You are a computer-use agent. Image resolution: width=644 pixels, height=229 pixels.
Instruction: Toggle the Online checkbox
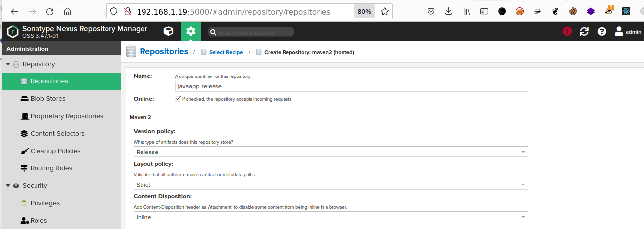coord(178,99)
